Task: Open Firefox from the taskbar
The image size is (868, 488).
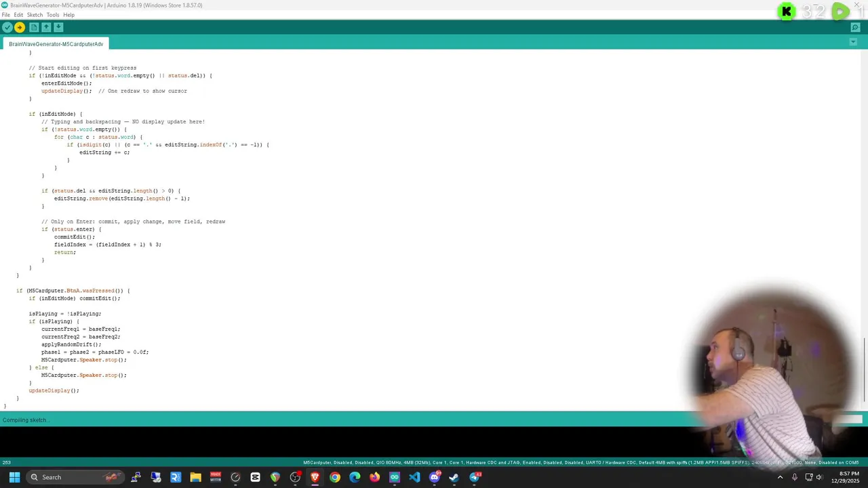Action: pyautogui.click(x=374, y=477)
